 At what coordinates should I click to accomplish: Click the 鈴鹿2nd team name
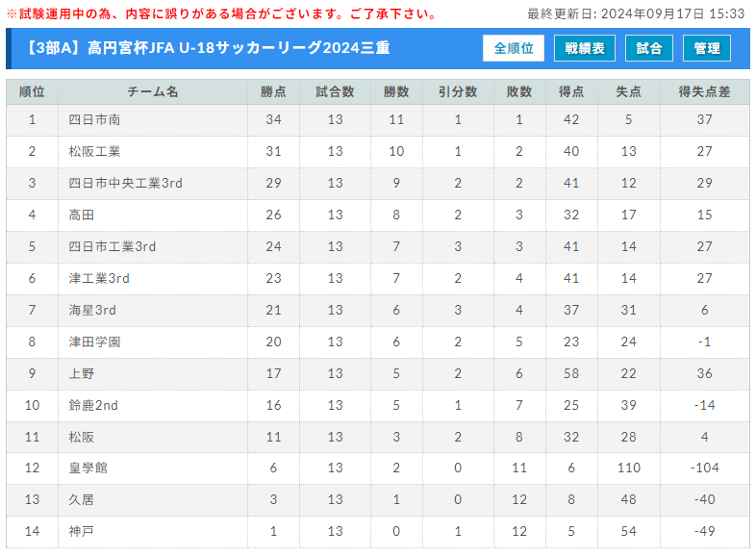pyautogui.click(x=93, y=406)
